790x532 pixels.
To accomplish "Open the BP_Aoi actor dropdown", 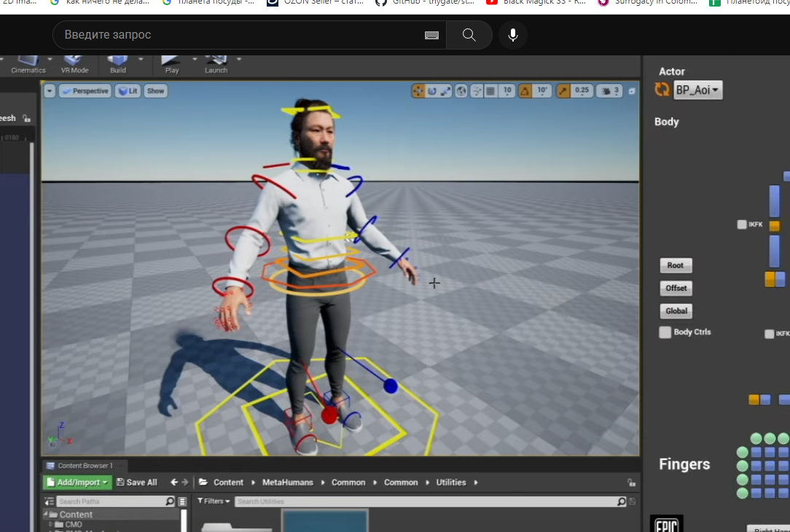I will [697, 90].
